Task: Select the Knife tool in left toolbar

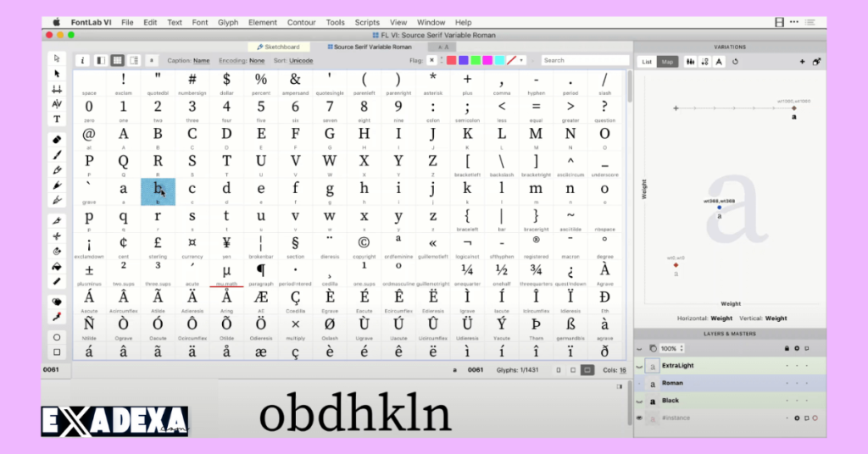Action: tap(57, 220)
